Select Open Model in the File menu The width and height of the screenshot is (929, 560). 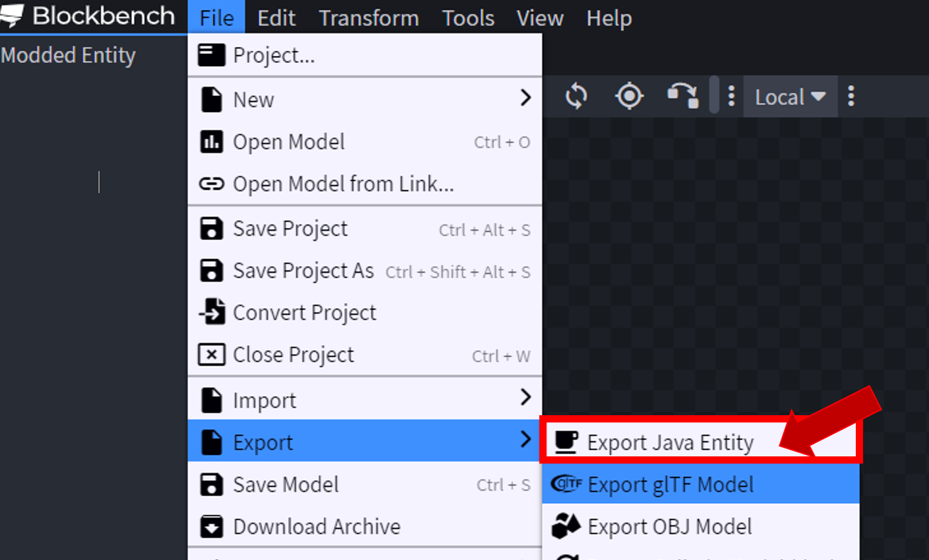[x=365, y=142]
